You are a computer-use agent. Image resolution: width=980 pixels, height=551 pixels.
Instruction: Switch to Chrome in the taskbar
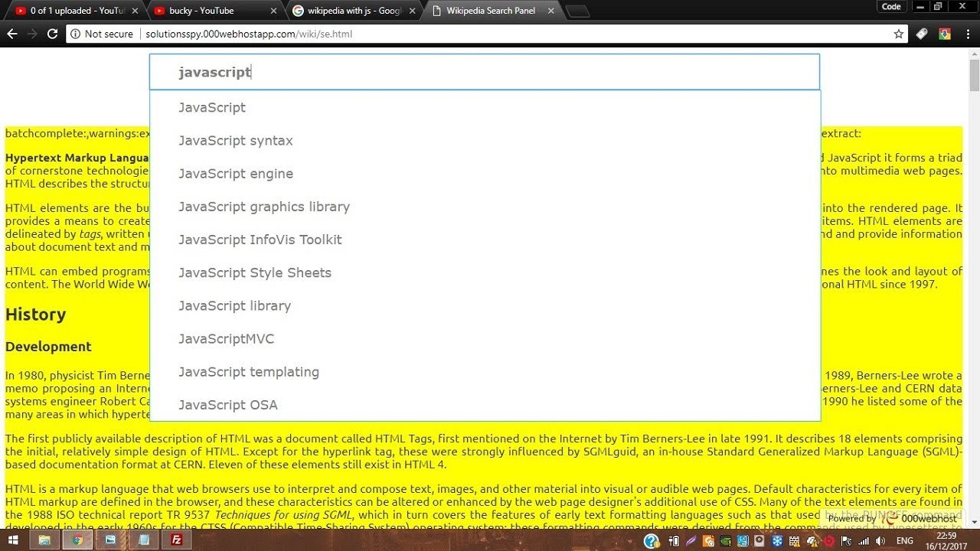(x=78, y=540)
